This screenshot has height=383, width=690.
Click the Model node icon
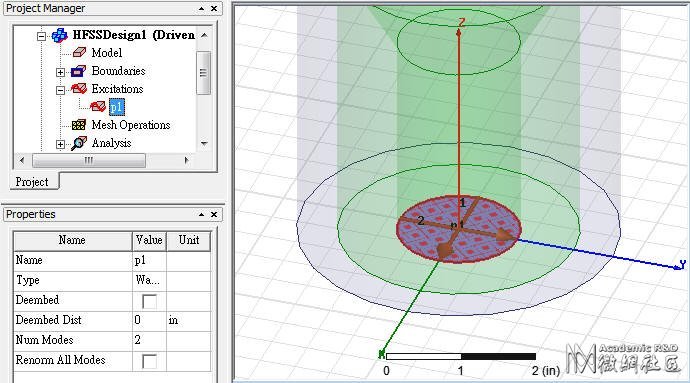[x=79, y=53]
